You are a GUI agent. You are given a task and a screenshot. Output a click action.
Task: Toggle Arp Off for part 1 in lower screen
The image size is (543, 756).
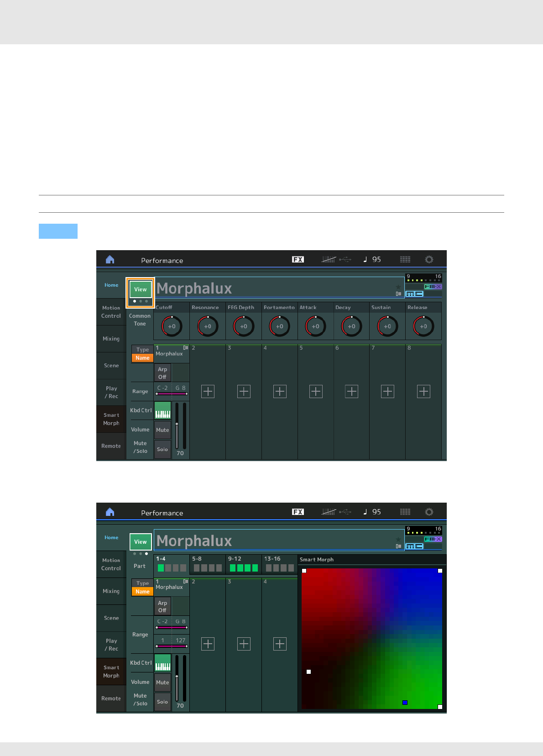(162, 607)
